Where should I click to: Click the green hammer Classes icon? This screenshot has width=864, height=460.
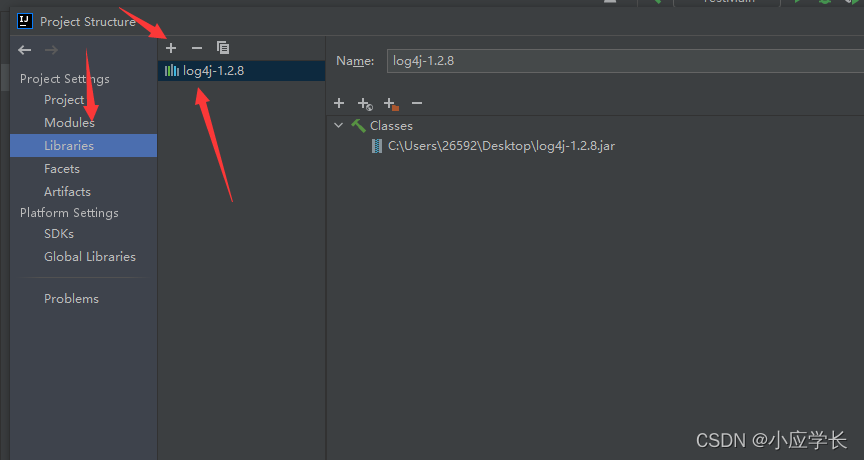[x=358, y=126]
